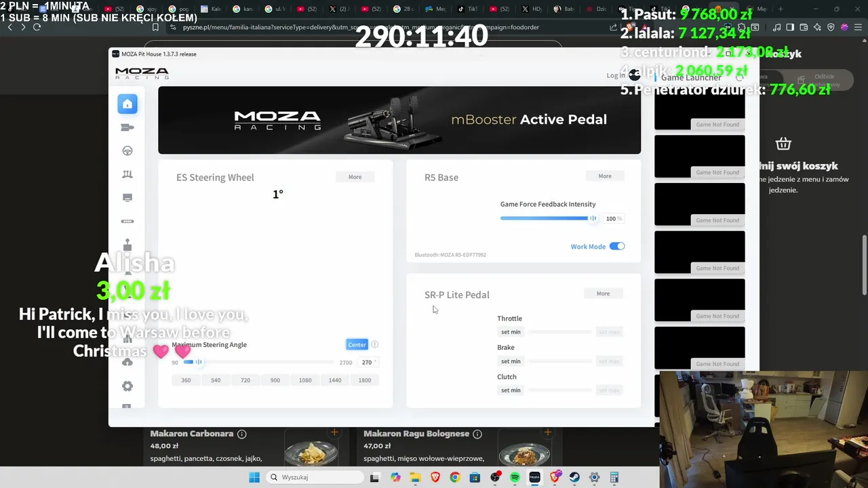
Task: Go back in the browser
Action: point(9,27)
